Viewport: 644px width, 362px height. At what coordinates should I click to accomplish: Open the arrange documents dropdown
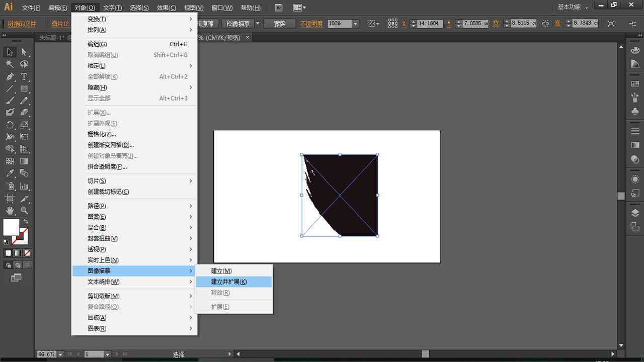click(x=299, y=8)
